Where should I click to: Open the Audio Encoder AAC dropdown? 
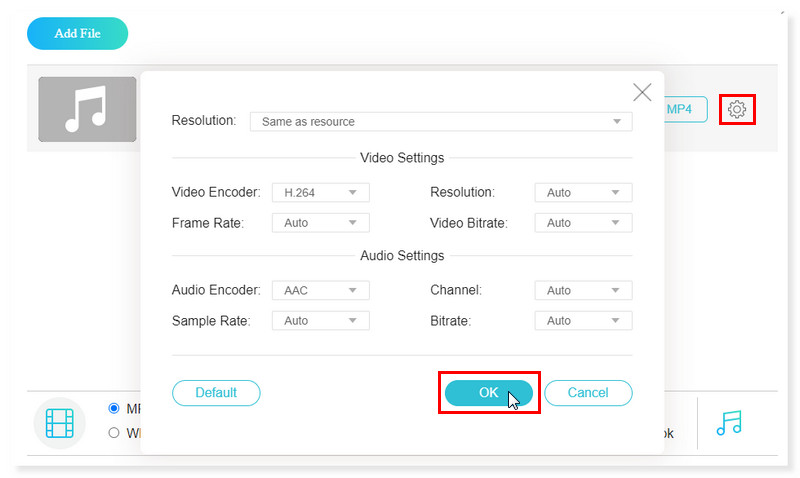(320, 290)
